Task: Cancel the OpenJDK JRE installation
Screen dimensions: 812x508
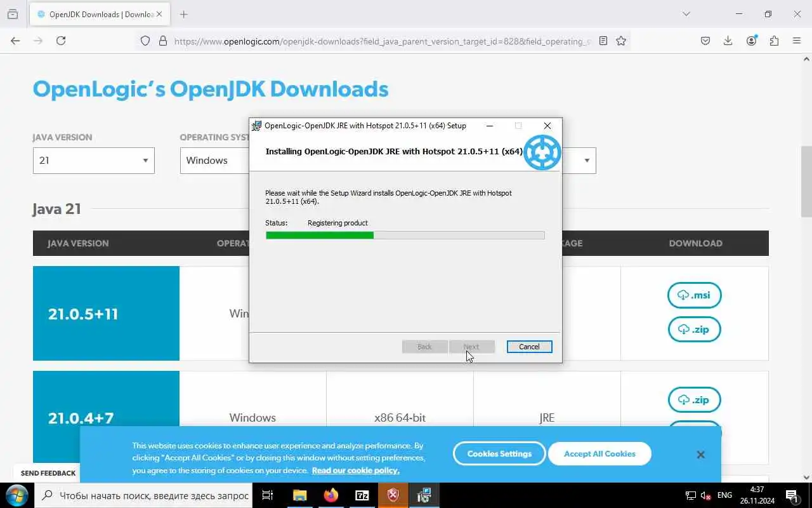Action: pyautogui.click(x=529, y=347)
